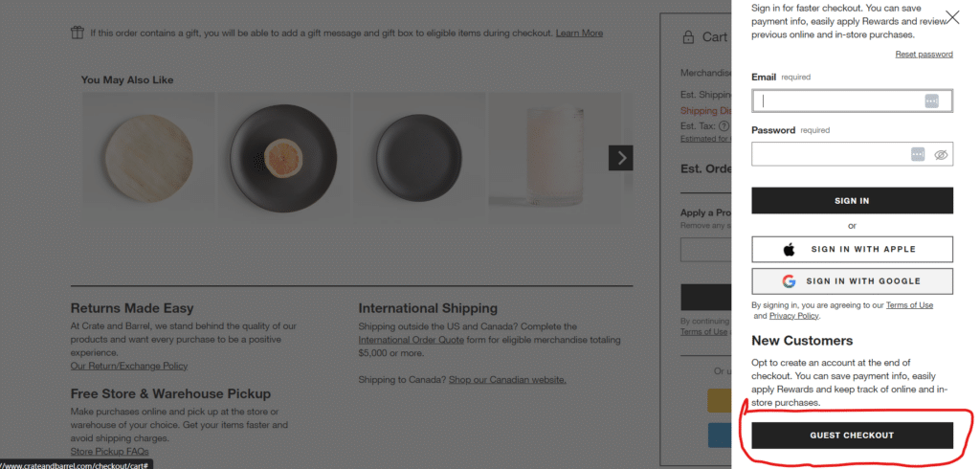Select the black plate with orange slice thumbnail
Screen dimensions: 980x469
[x=283, y=151]
